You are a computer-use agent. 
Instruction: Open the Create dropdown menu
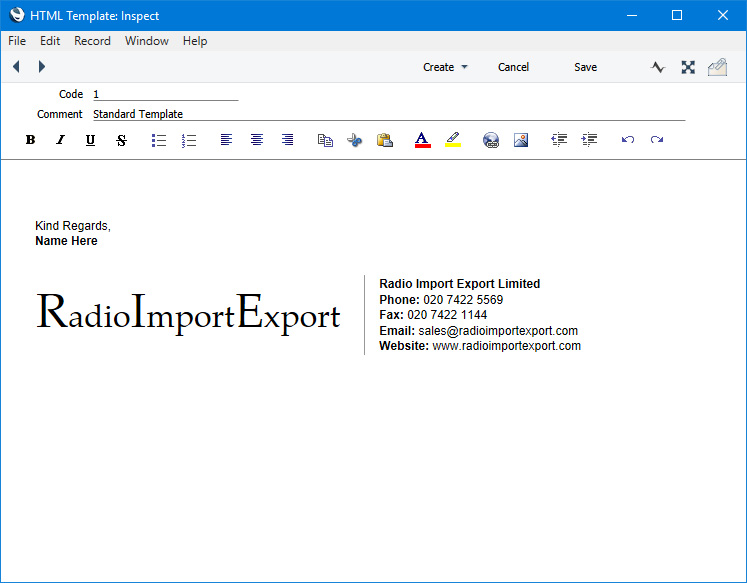(445, 67)
